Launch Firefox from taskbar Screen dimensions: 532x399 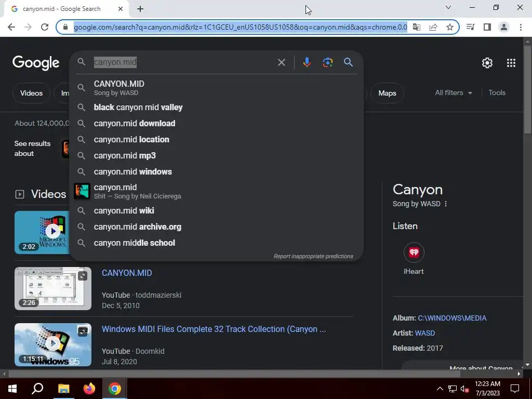point(89,389)
